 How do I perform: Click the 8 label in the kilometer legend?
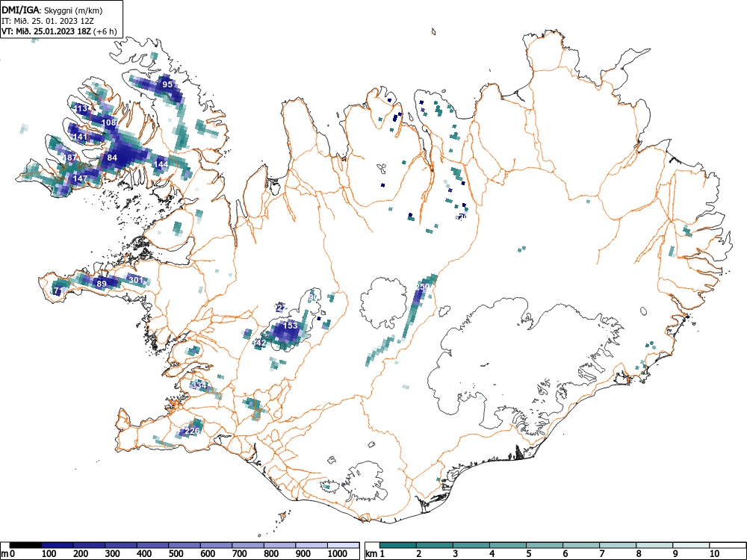pos(639,554)
